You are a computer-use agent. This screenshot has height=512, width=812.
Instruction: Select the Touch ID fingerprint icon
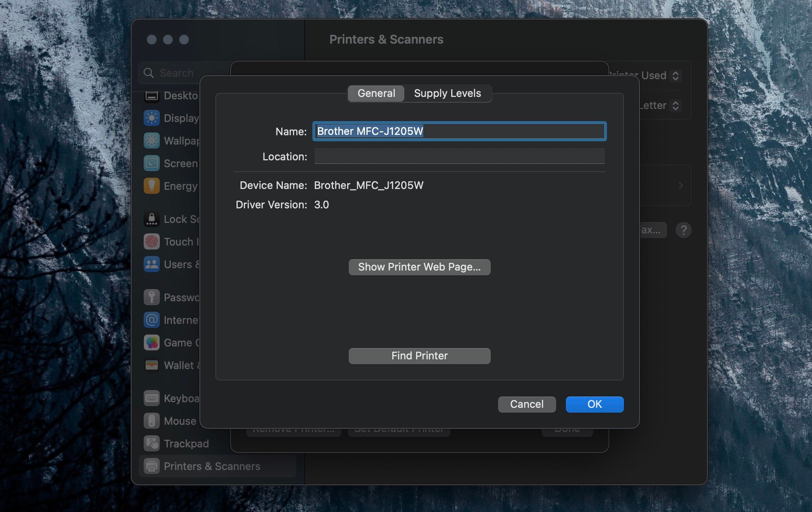click(x=152, y=241)
